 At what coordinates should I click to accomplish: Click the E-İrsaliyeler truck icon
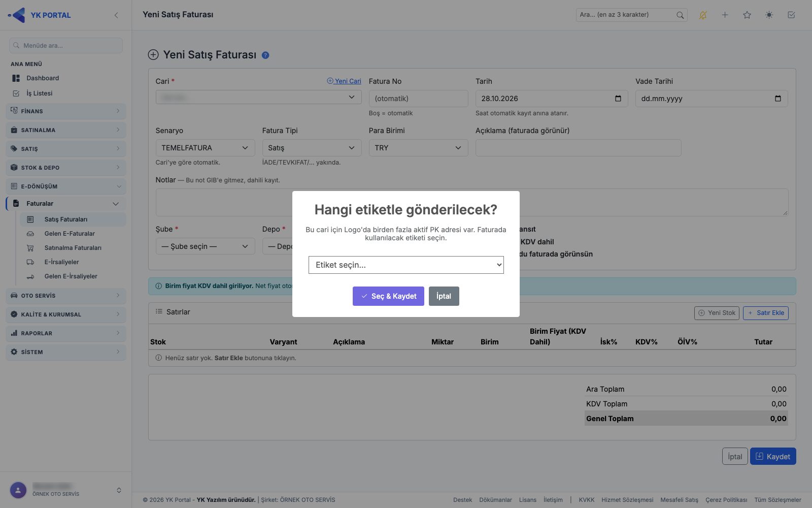point(30,262)
